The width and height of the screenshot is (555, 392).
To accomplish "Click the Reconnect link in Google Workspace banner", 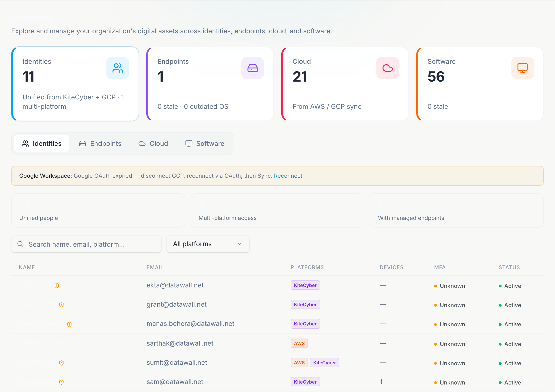I will (x=288, y=176).
